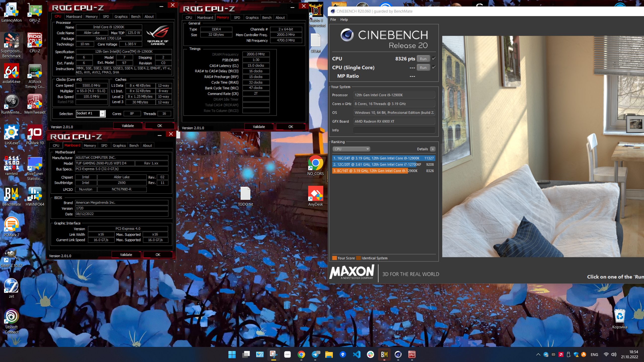This screenshot has height=362, width=644.
Task: Run the CPU (Single Core) test
Action: 423,67
